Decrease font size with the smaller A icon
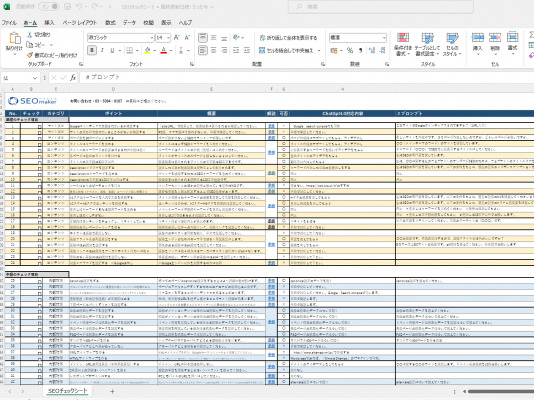The height and width of the screenshot is (400, 534). [187, 37]
